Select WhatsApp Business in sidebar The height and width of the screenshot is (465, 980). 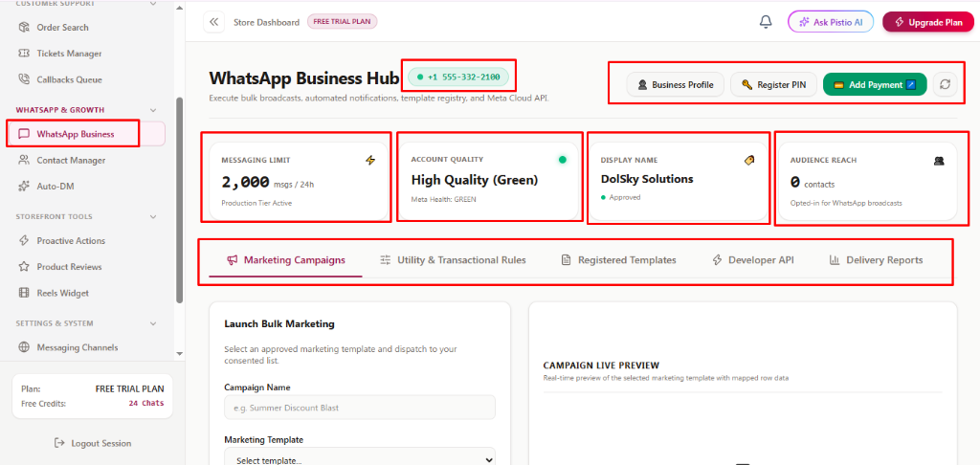click(x=86, y=134)
